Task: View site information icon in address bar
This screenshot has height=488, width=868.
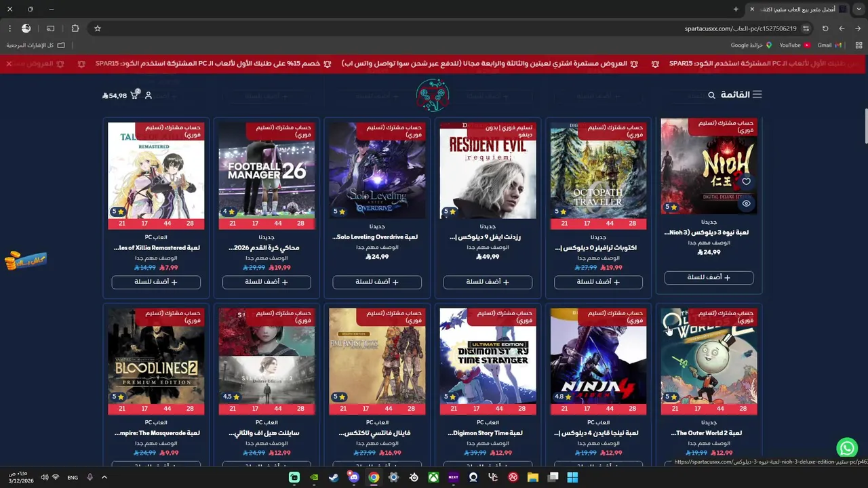Action: tap(806, 28)
